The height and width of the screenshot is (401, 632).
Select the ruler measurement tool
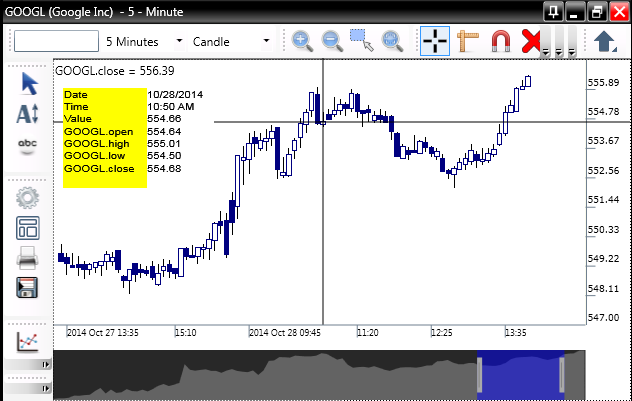[467, 41]
